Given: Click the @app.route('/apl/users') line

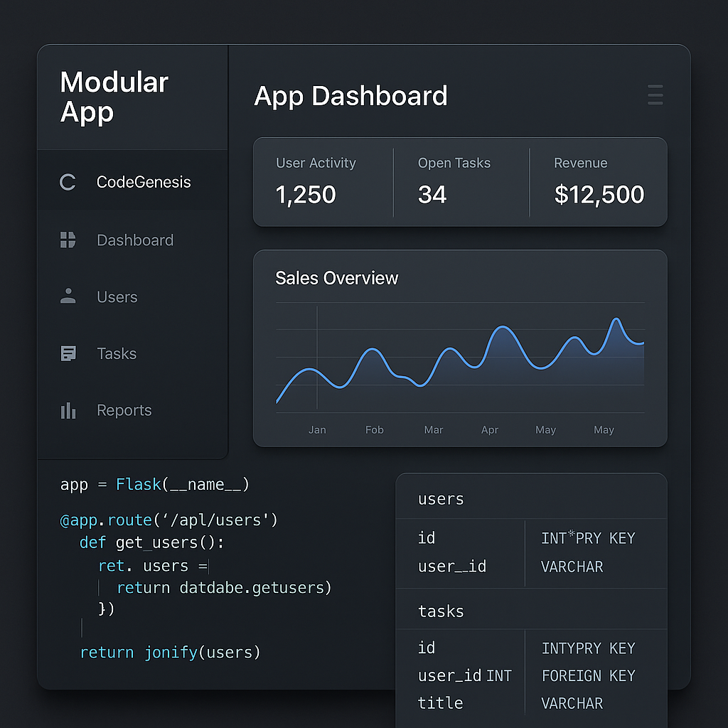Looking at the screenshot, I should (168, 520).
